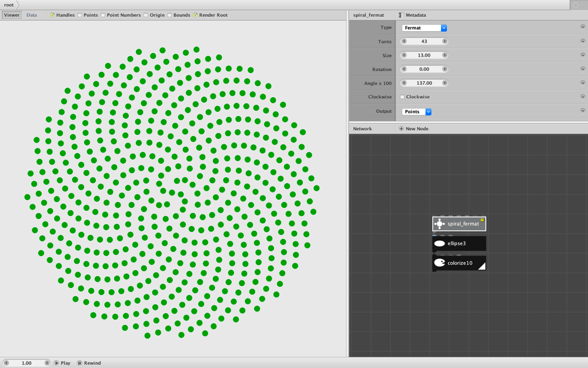The height and width of the screenshot is (368, 588).
Task: Select the spiral_fermat node label
Action: click(463, 224)
